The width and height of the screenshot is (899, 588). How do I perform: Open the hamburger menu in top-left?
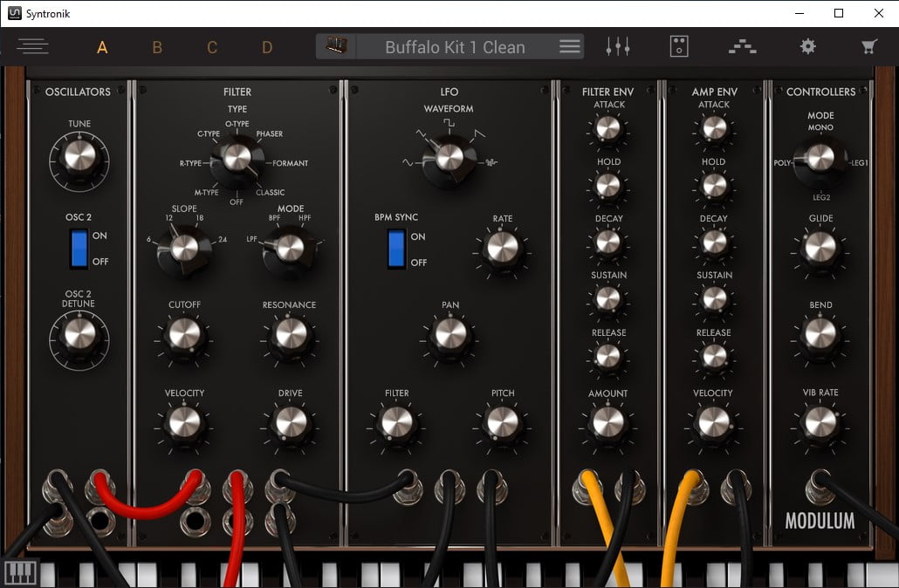pyautogui.click(x=32, y=46)
